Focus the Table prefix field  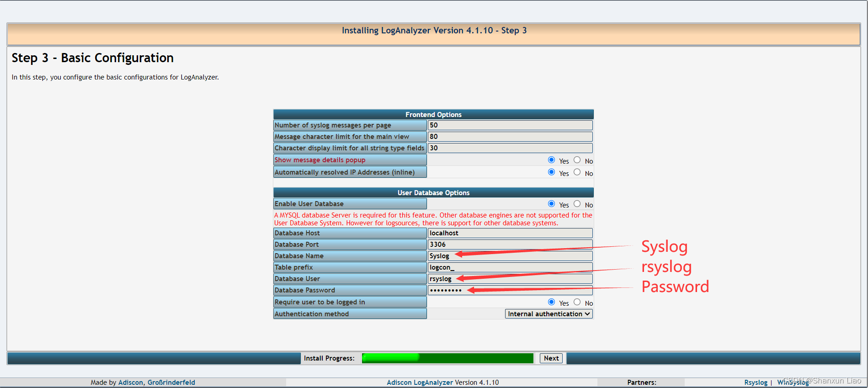(x=510, y=267)
